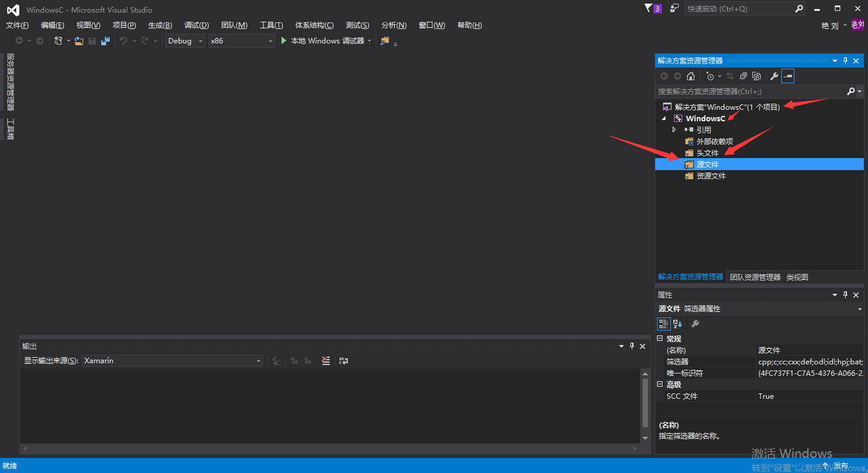
Task: Click the 发布 publish button in status bar
Action: click(835, 466)
